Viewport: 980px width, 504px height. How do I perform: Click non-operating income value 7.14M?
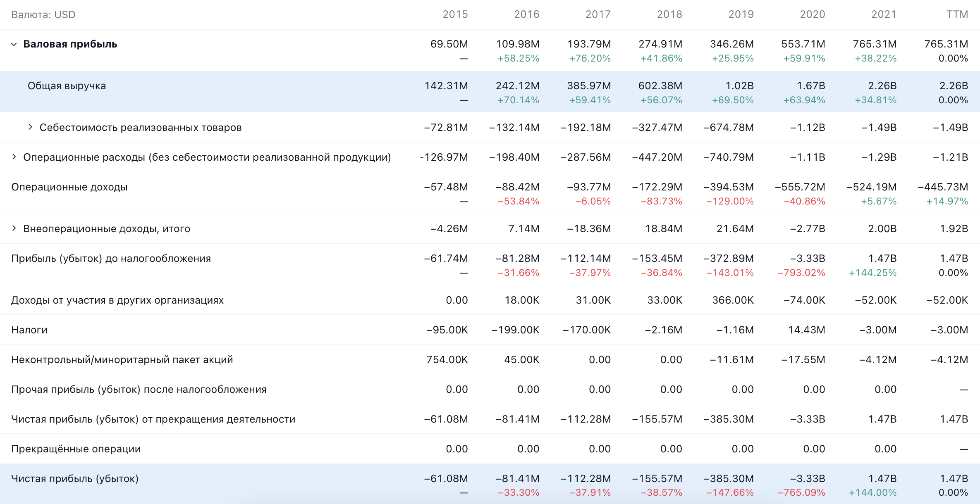(x=524, y=229)
